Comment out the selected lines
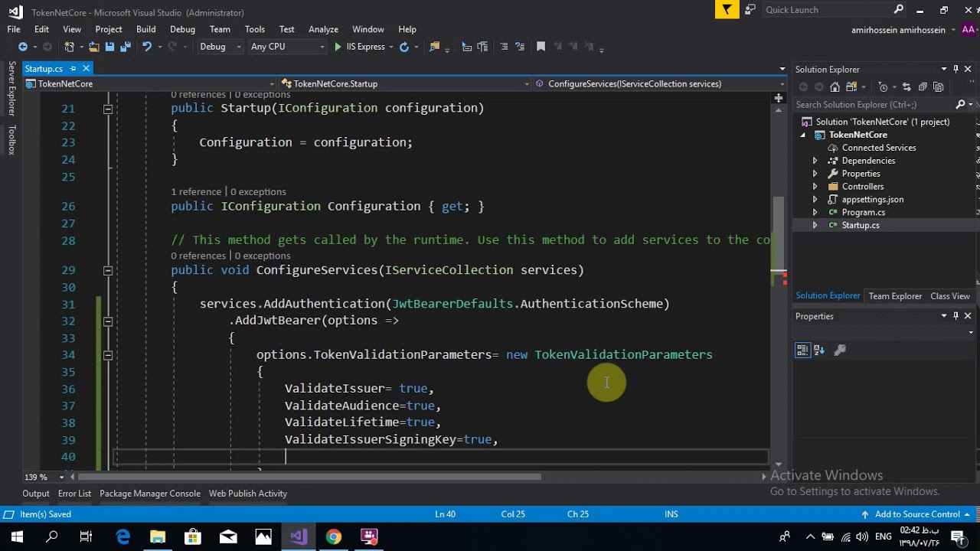This screenshot has height=551, width=980. 504,47
